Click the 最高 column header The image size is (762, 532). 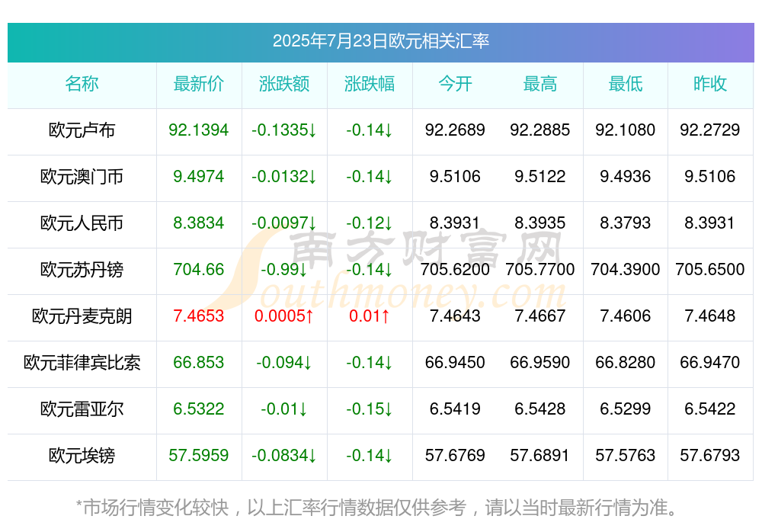point(540,84)
